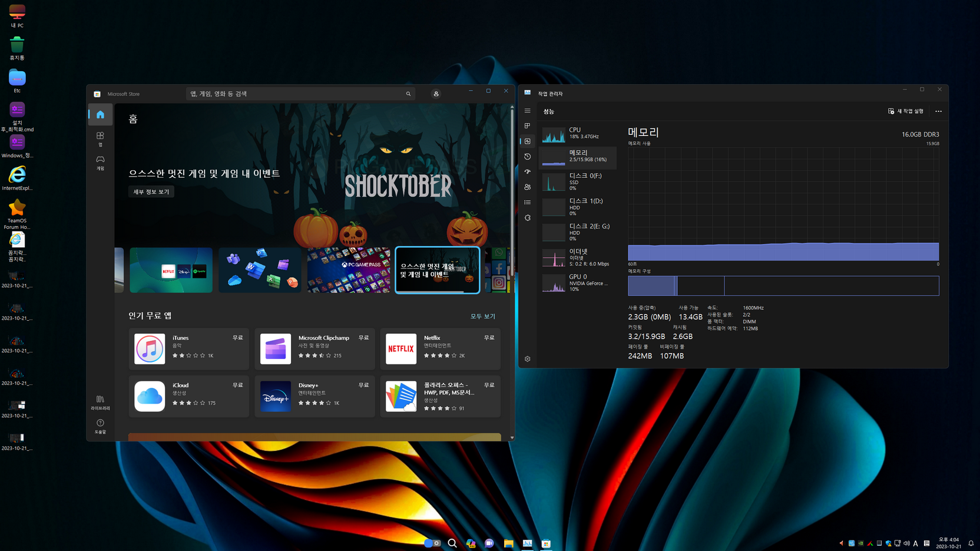Select the TeamOS Forum desktop shortcut

pyautogui.click(x=17, y=214)
